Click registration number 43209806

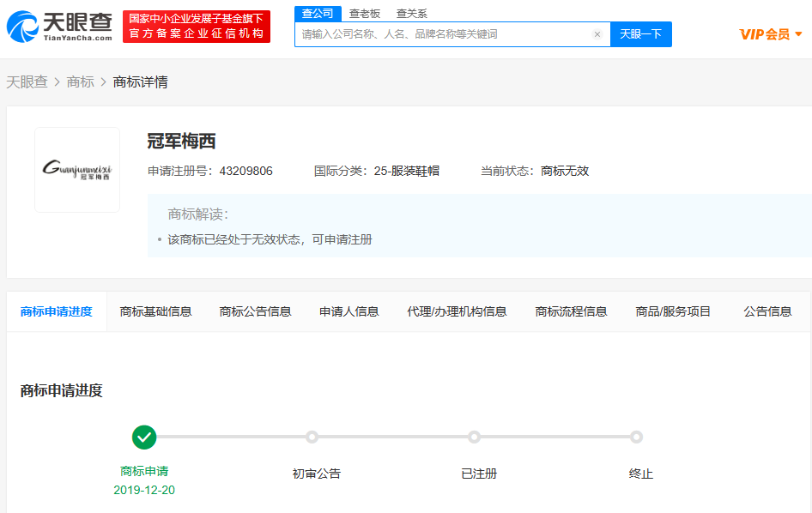coord(246,171)
